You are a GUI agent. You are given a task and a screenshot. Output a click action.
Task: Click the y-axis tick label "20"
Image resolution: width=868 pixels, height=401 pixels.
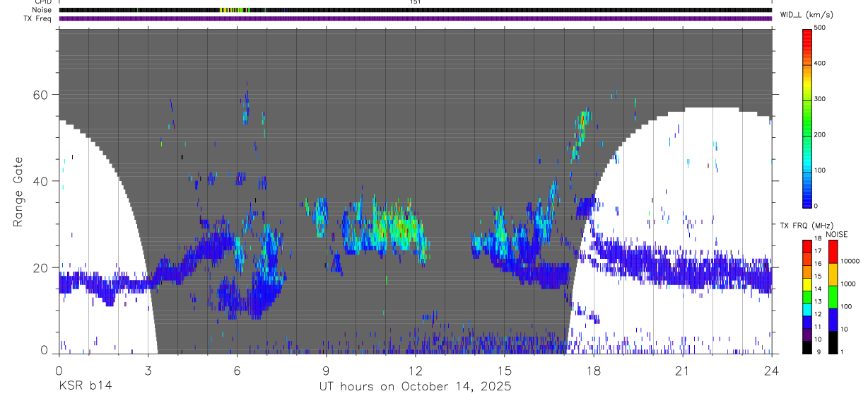41,268
